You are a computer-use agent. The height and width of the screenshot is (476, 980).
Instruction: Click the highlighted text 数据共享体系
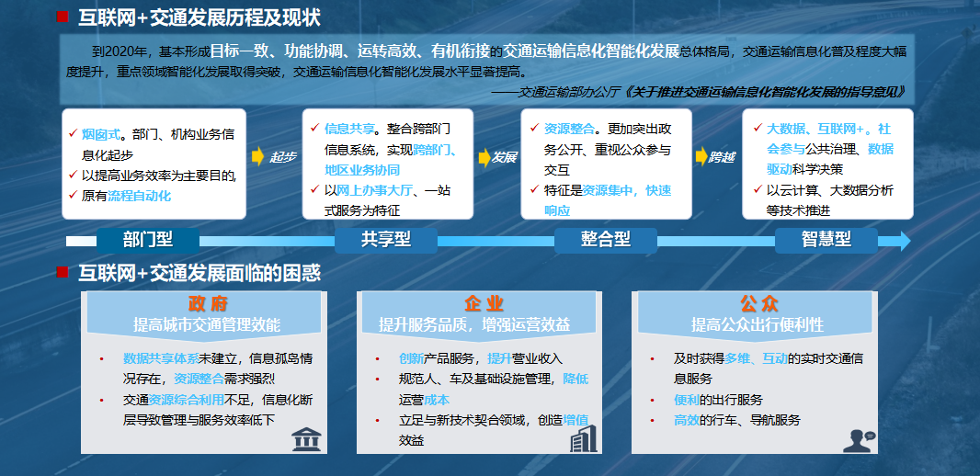point(161,358)
